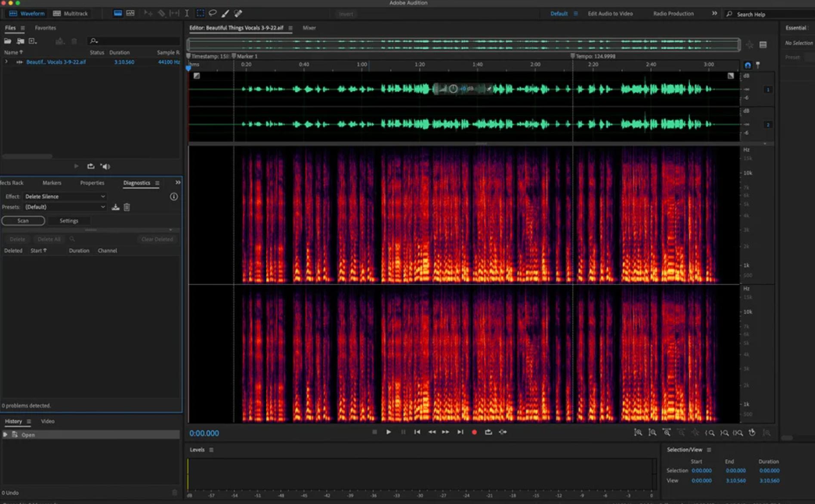Open the Presets dropdown showing (Default)
Screen dimensions: 815x504
[65, 207]
